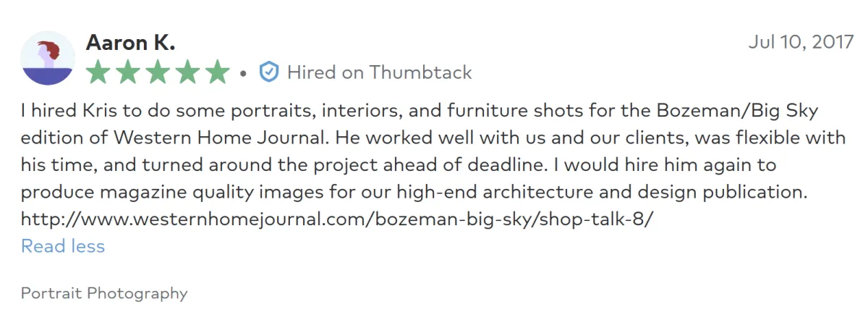Click the Portrait Photography category label
Image resolution: width=868 pixels, height=336 pixels.
(x=104, y=293)
